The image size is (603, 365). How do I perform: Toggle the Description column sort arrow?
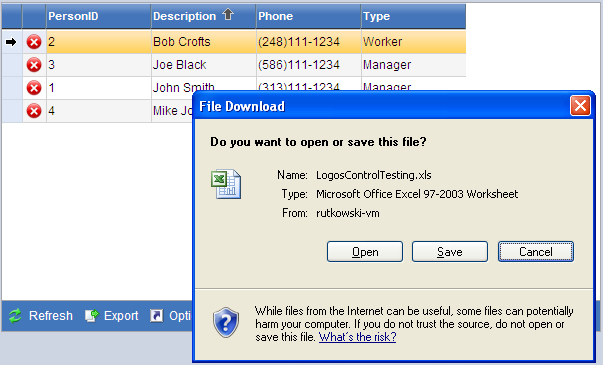(228, 15)
